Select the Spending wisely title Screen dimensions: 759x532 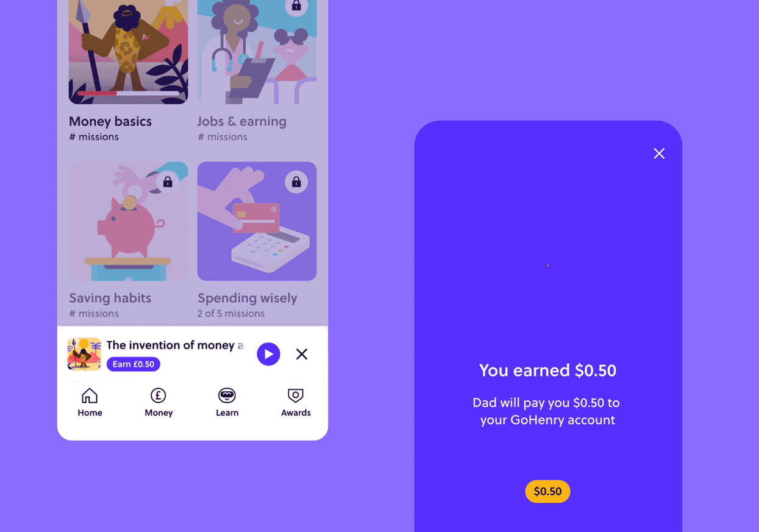(248, 298)
